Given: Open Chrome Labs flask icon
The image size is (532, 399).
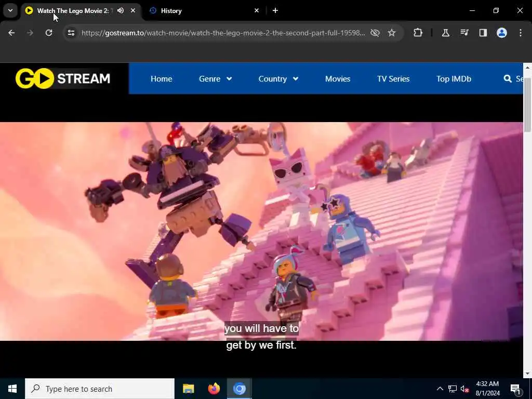Looking at the screenshot, I should pos(445,33).
